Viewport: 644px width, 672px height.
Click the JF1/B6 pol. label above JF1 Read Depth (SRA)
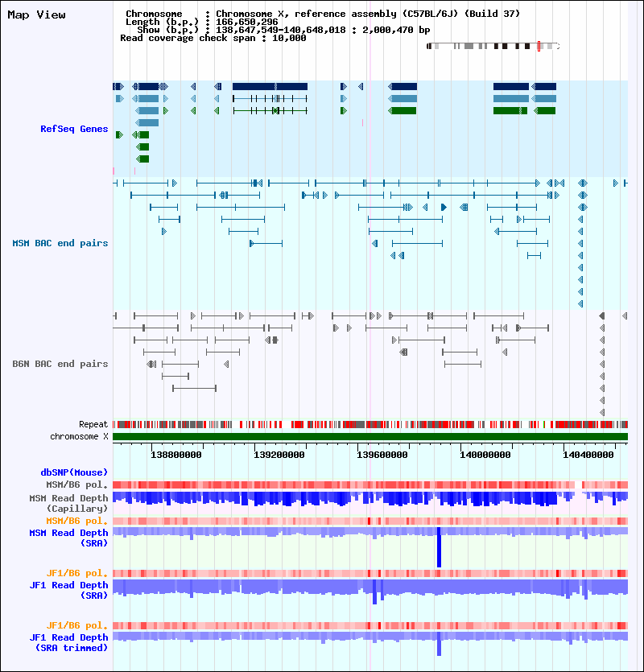(77, 574)
